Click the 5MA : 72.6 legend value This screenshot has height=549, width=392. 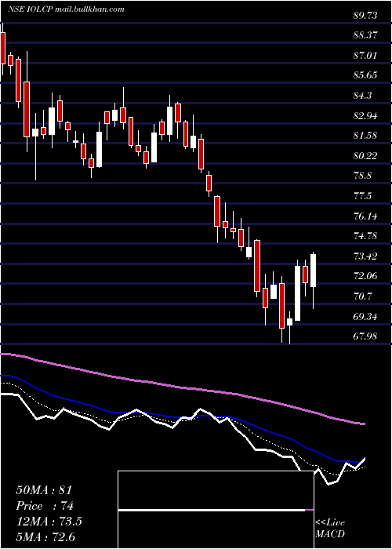[x=45, y=537]
